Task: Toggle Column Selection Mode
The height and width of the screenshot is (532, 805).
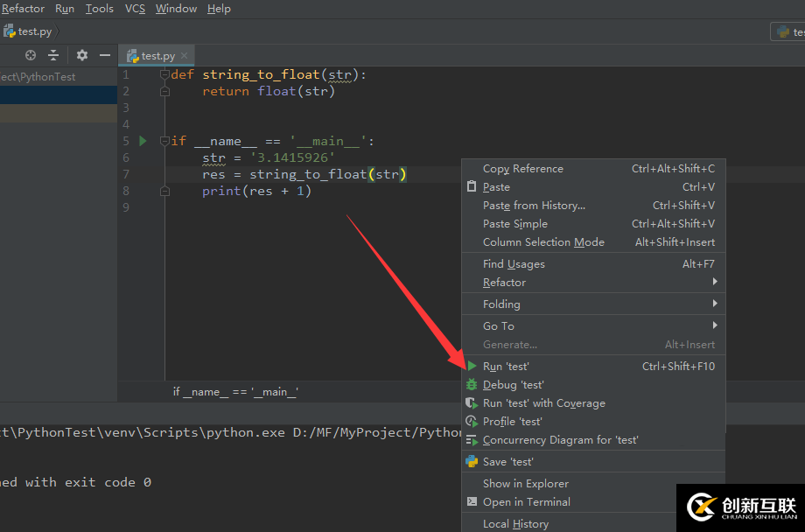Action: pos(593,242)
